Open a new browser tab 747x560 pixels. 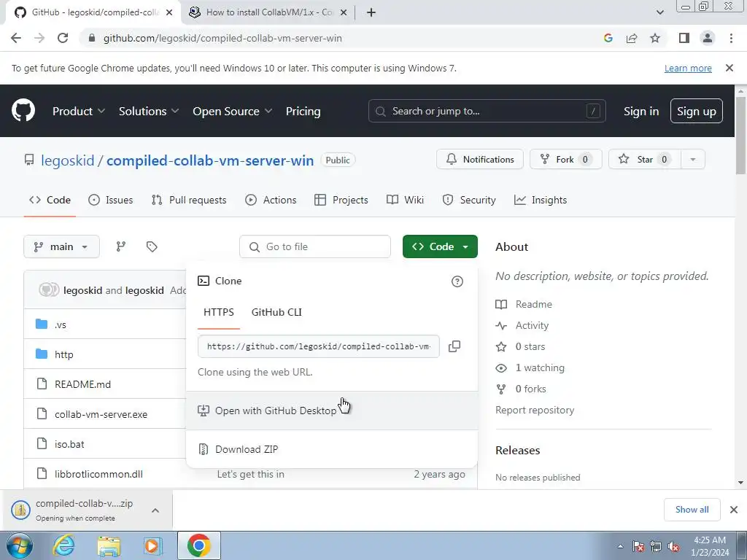[371, 12]
